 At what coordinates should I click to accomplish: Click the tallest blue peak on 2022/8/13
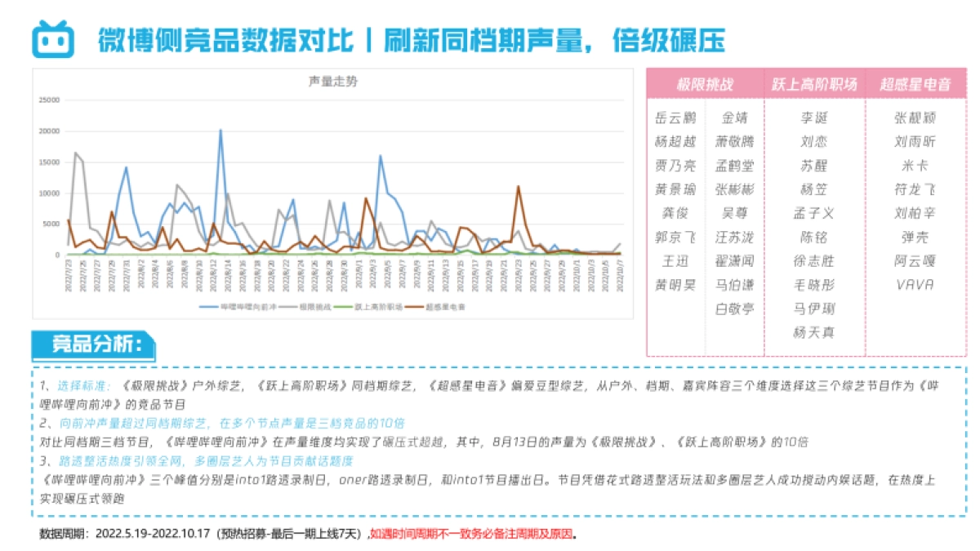[x=221, y=129]
